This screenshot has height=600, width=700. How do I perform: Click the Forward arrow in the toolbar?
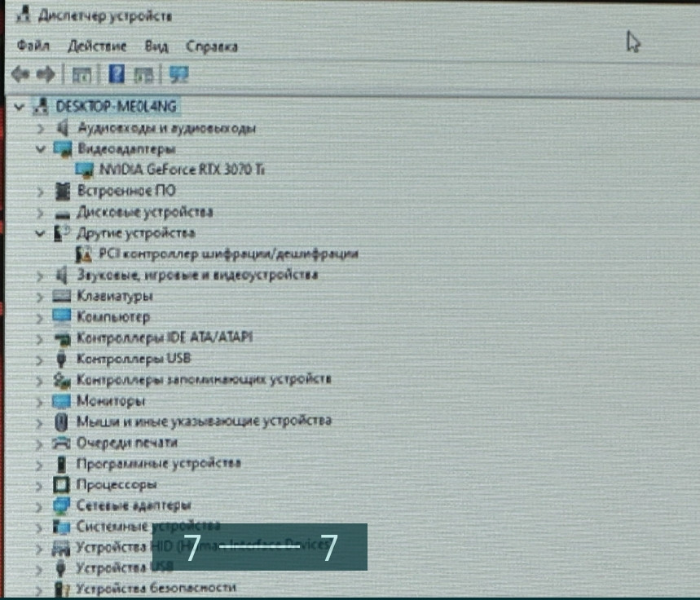pyautogui.click(x=45, y=75)
